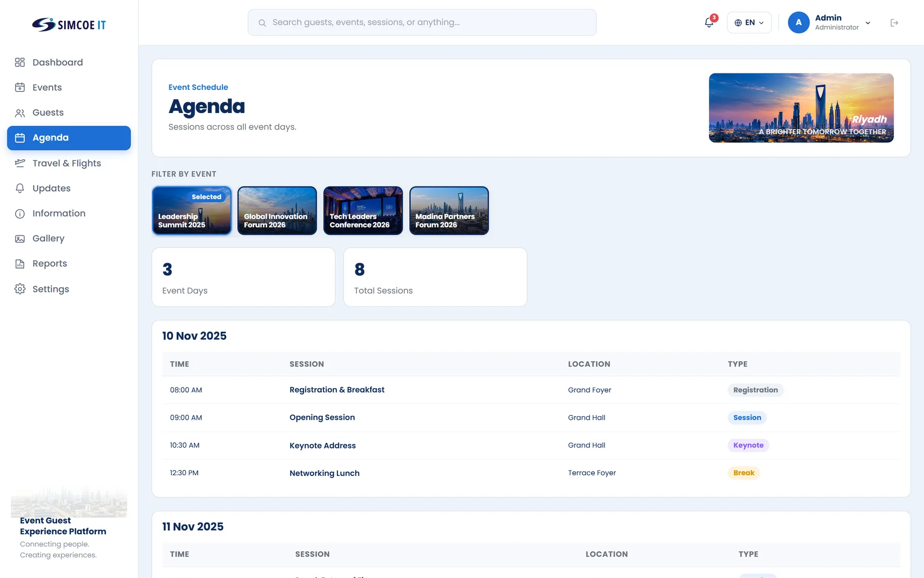Click the Riyadh banner image
Viewport: 924px width, 578px height.
pyautogui.click(x=801, y=108)
